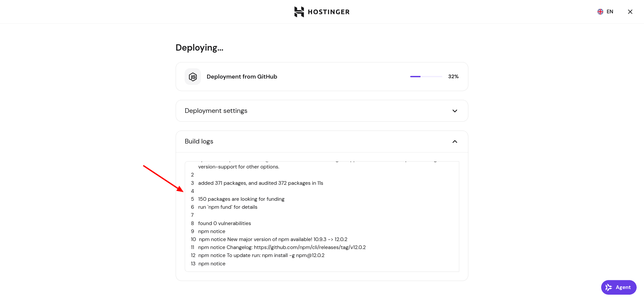This screenshot has width=644, height=299.
Task: Click the Hostinger logo in the header
Action: click(322, 12)
